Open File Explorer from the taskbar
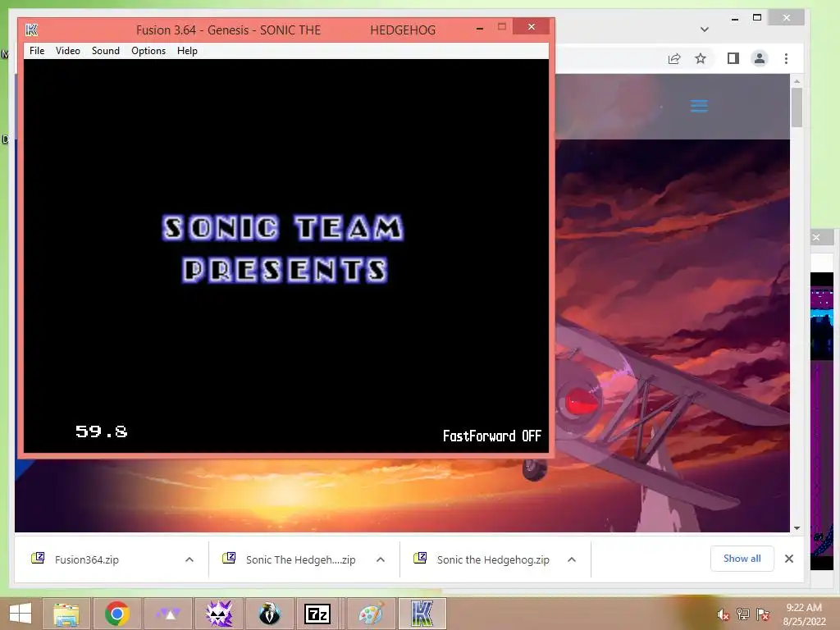Viewport: 840px width, 630px height. tap(66, 614)
